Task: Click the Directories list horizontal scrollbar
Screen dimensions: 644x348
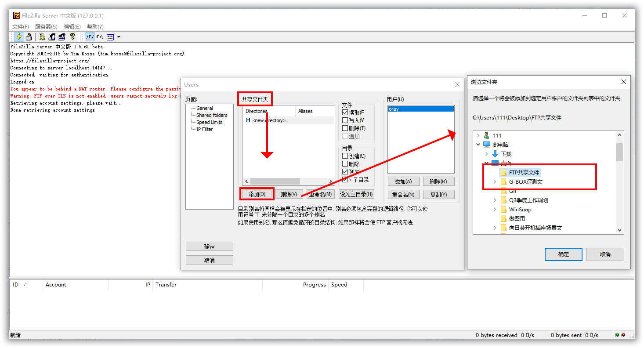Action: point(289,181)
